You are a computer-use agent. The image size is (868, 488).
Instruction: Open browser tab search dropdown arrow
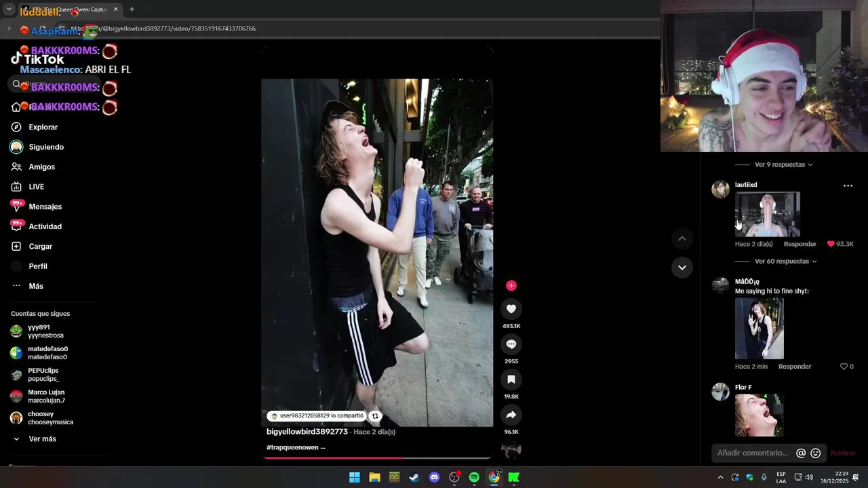9,9
